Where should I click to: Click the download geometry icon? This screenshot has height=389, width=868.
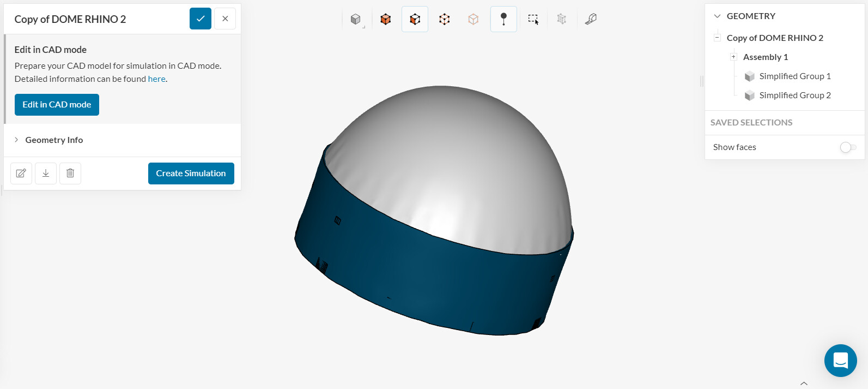click(x=46, y=173)
